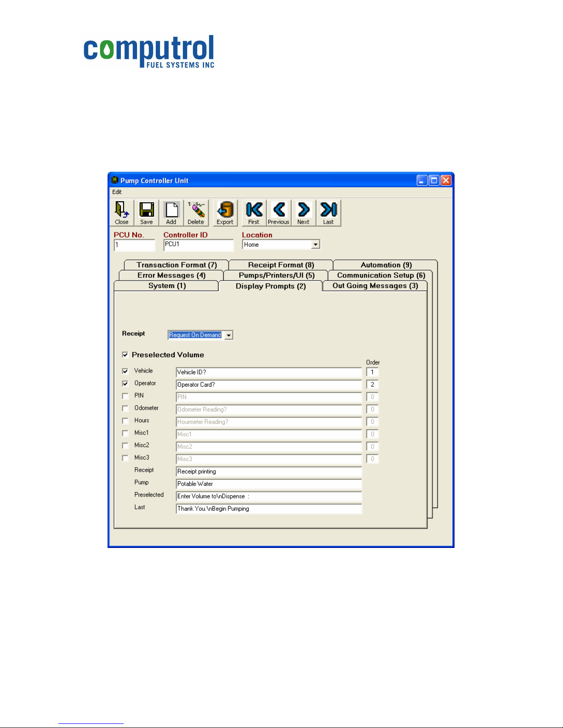Open the Edit menu
563x728 pixels.
[117, 192]
